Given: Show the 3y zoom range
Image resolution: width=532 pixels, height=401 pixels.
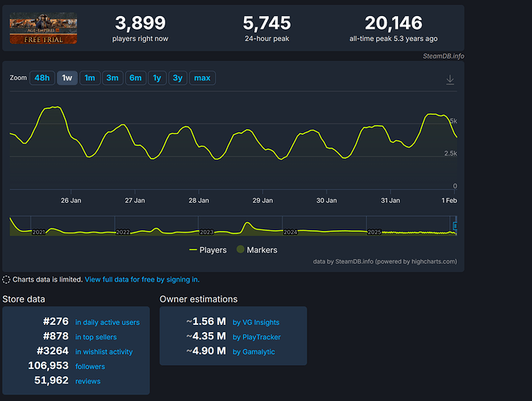Looking at the screenshot, I should coord(178,78).
